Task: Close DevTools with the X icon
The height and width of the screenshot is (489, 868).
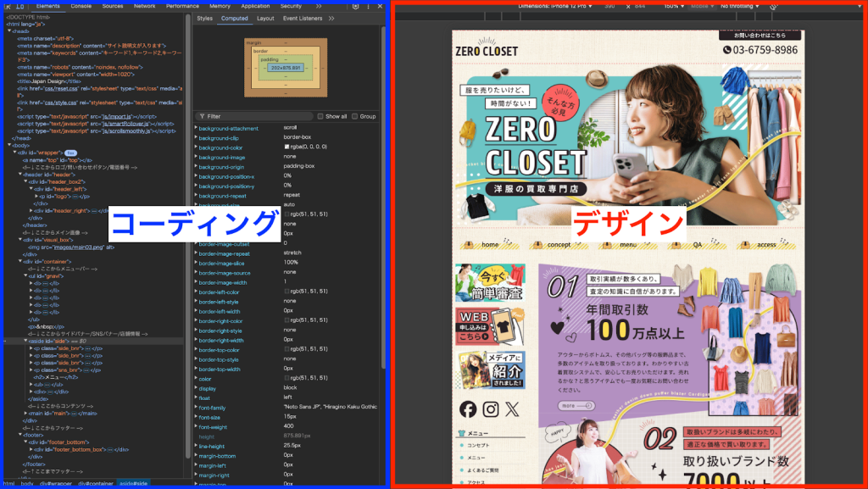Action: click(381, 6)
